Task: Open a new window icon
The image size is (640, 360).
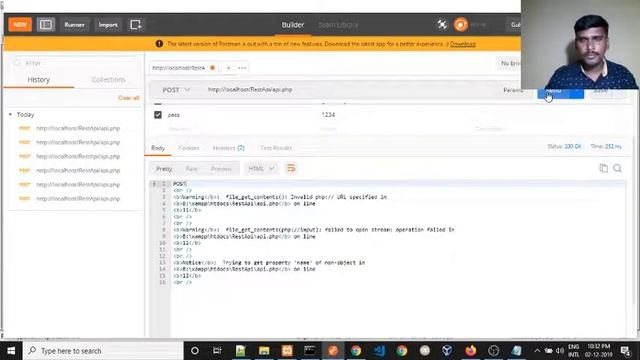Action: (136, 24)
